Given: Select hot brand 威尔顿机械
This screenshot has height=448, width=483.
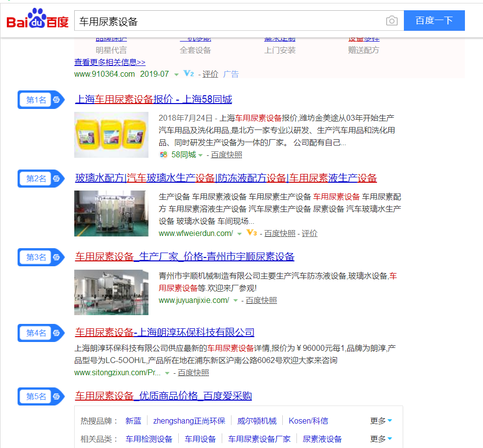Looking at the screenshot, I should [257, 421].
